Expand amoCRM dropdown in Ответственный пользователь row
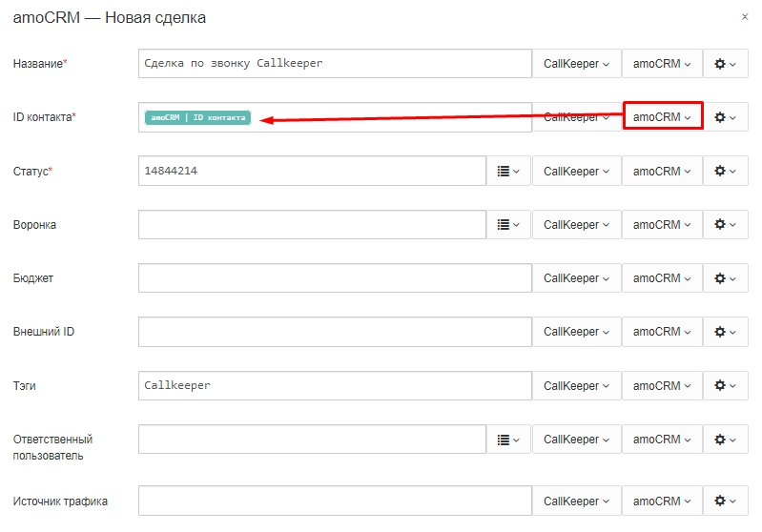 click(x=662, y=440)
